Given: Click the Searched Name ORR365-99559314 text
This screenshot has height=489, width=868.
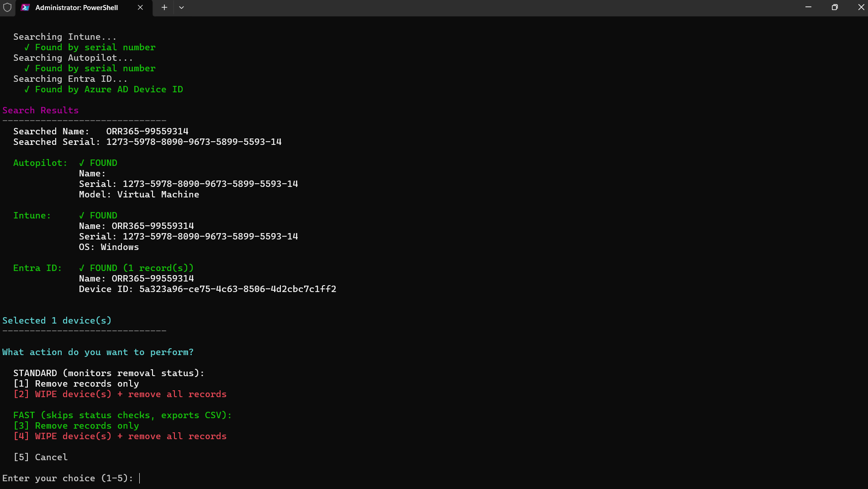Looking at the screenshot, I should tap(147, 131).
